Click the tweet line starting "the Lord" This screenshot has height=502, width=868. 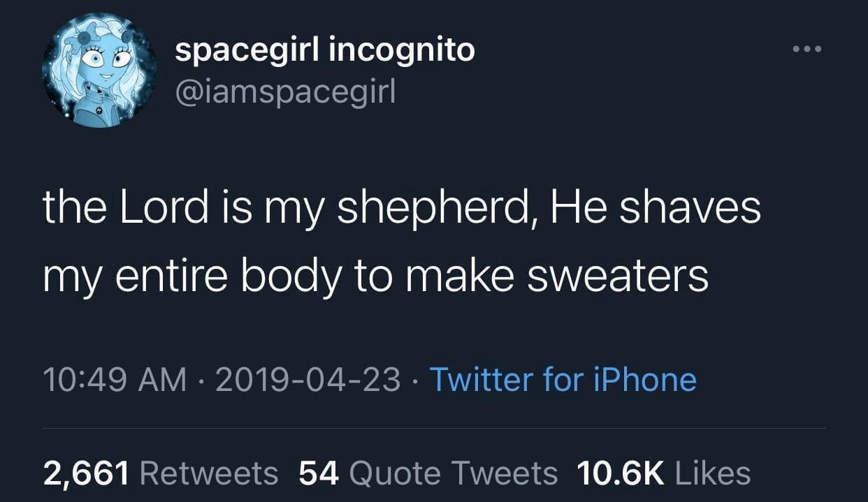[401, 209]
